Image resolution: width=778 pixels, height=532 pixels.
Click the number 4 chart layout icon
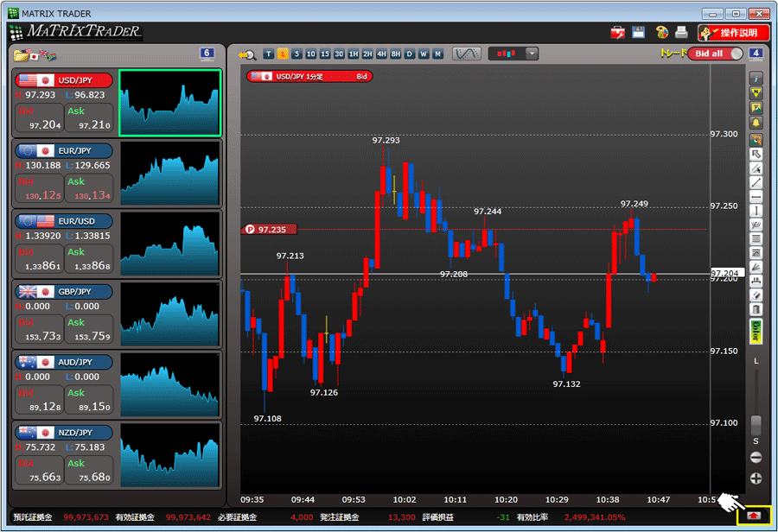[x=756, y=54]
